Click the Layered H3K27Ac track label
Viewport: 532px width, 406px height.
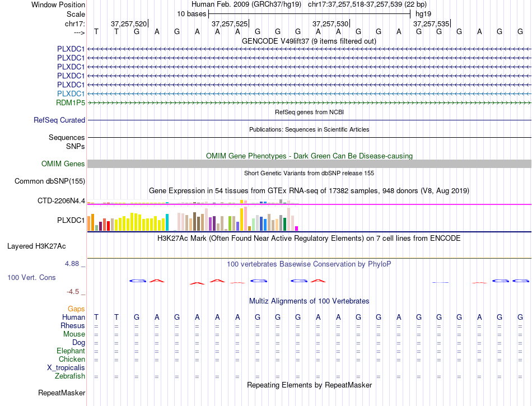pyautogui.click(x=36, y=246)
